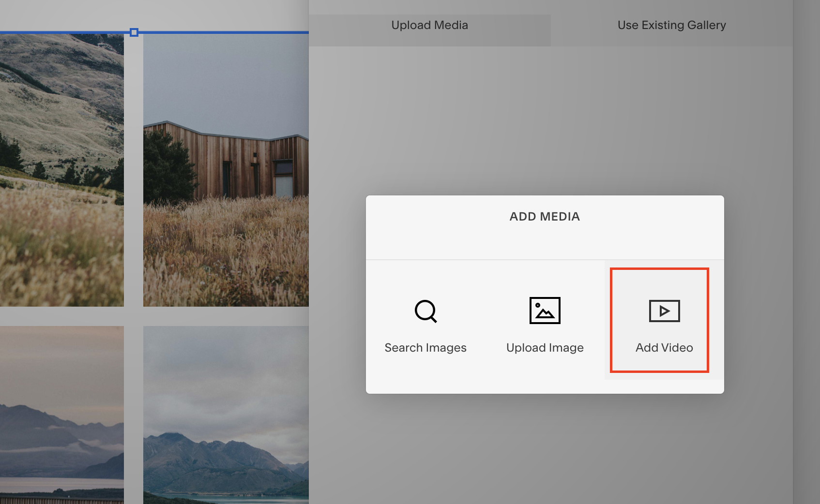Click the Upload Image picture icon

click(545, 311)
